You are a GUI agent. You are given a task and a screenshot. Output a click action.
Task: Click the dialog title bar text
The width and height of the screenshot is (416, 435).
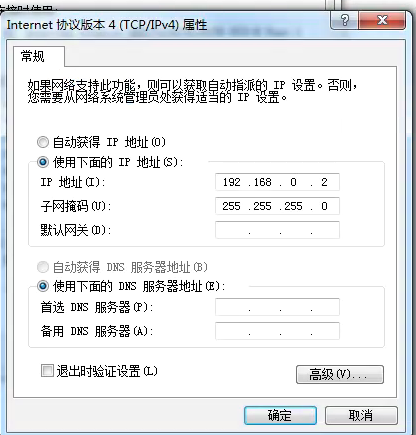click(107, 25)
